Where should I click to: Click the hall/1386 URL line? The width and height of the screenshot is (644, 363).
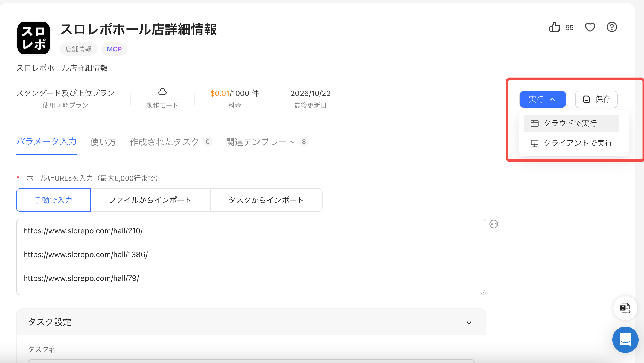(86, 254)
